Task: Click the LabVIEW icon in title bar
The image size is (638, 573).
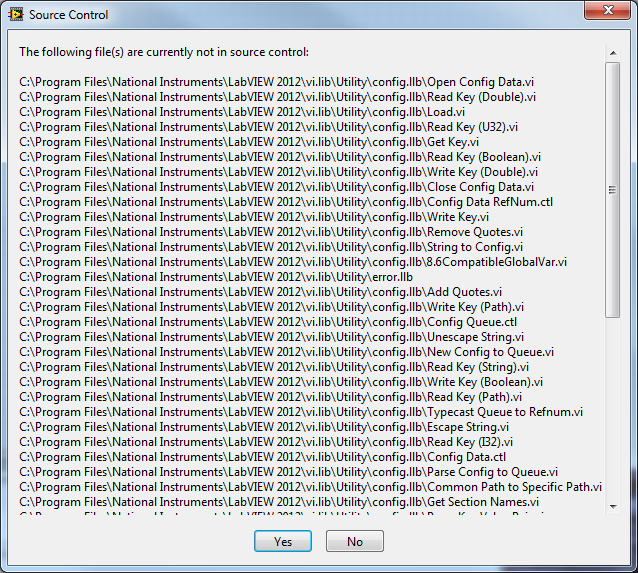Action: coord(16,15)
